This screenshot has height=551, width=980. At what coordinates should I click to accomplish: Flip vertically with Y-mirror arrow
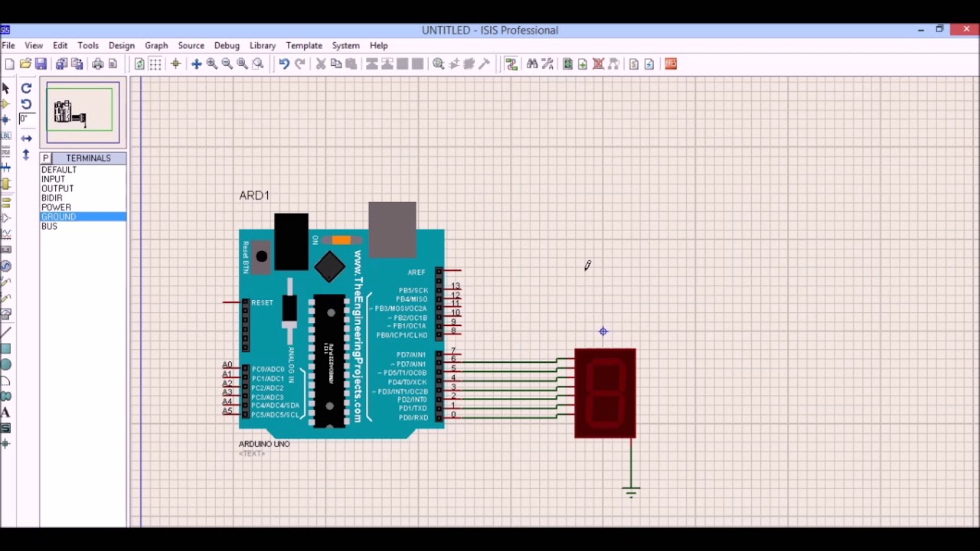[26, 155]
